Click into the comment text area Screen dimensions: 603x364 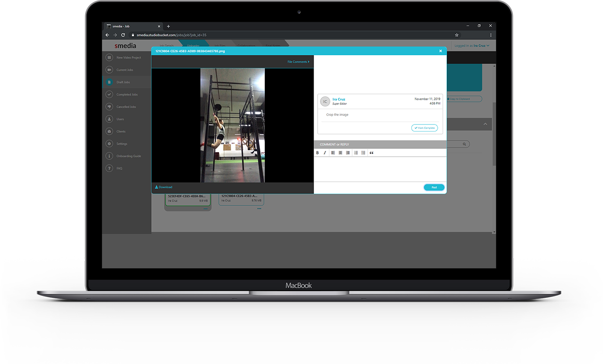coord(380,169)
